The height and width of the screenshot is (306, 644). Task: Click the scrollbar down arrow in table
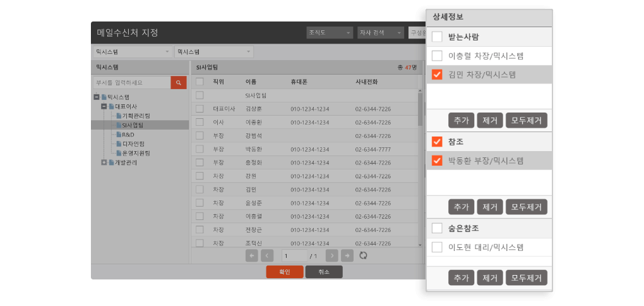pos(420,244)
